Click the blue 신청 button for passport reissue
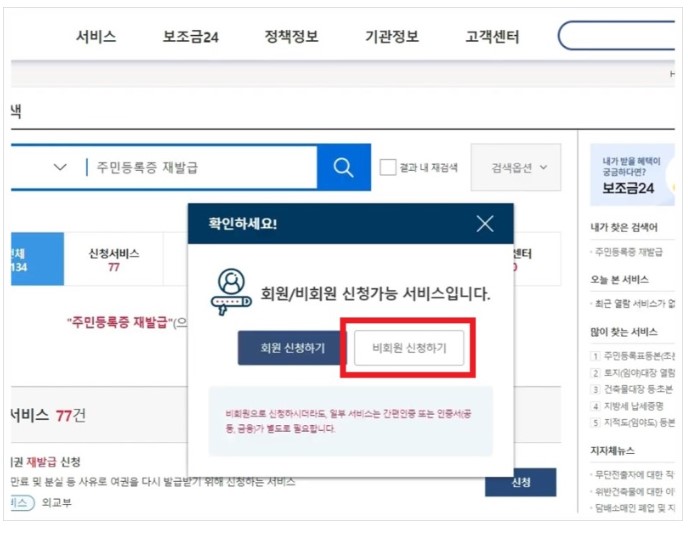Image resolution: width=688 pixels, height=535 pixels. (x=521, y=482)
